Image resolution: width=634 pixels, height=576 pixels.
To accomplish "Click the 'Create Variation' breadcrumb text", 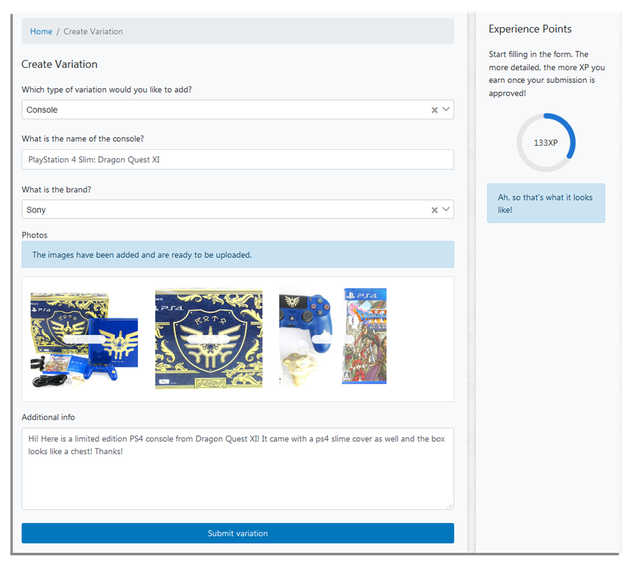I will pyautogui.click(x=93, y=32).
